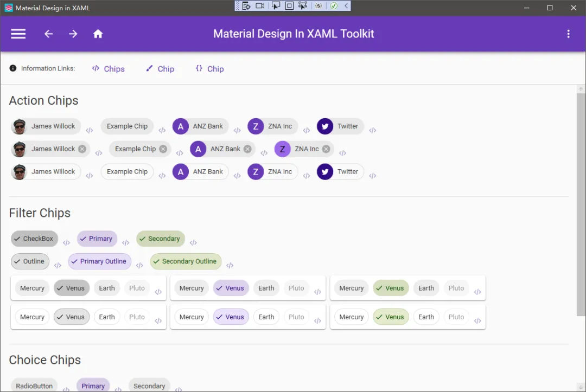Image resolution: width=586 pixels, height=392 pixels.
Task: Select Earth in the purple filled filter card
Action: (x=266, y=288)
